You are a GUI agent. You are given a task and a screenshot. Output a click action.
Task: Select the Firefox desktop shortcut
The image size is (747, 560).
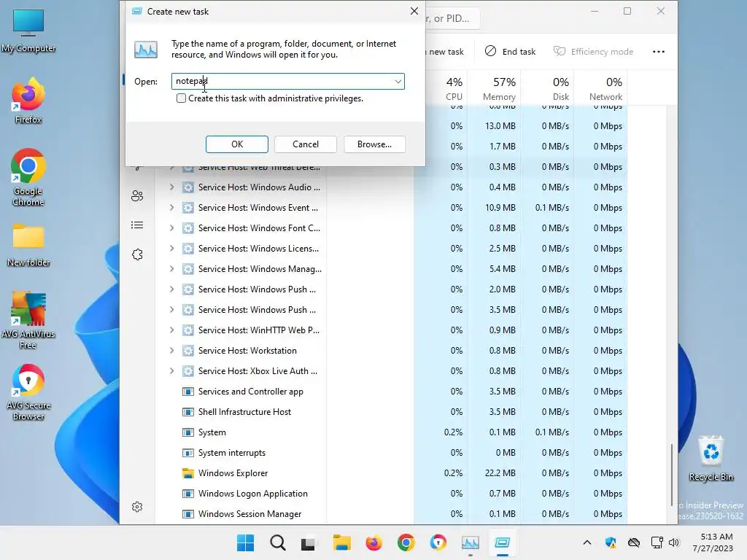(x=28, y=101)
